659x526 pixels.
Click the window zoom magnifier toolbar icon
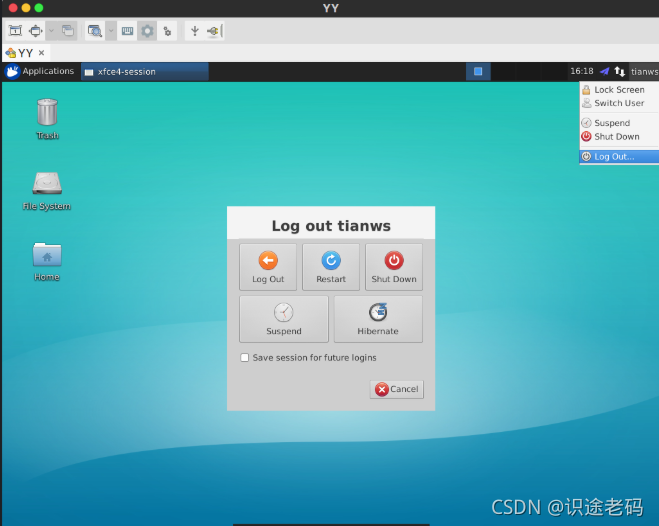(x=95, y=31)
